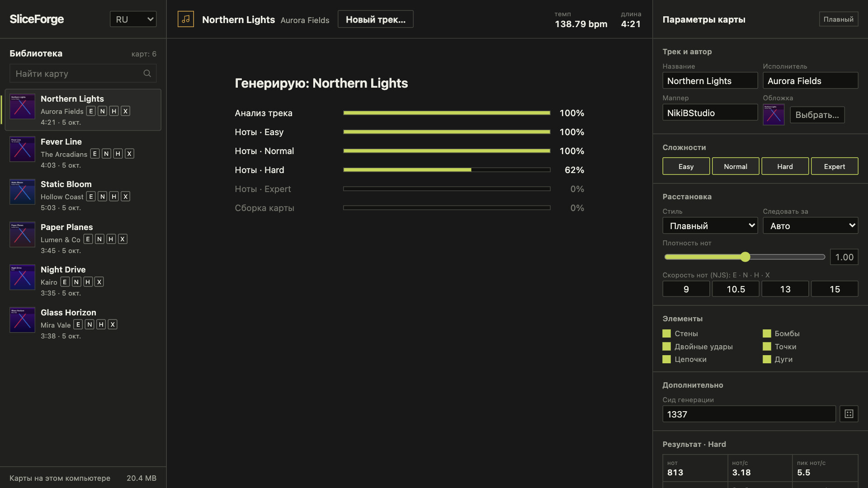This screenshot has height=488, width=868.
Task: Click the Название field Northern Lights
Action: [710, 80]
